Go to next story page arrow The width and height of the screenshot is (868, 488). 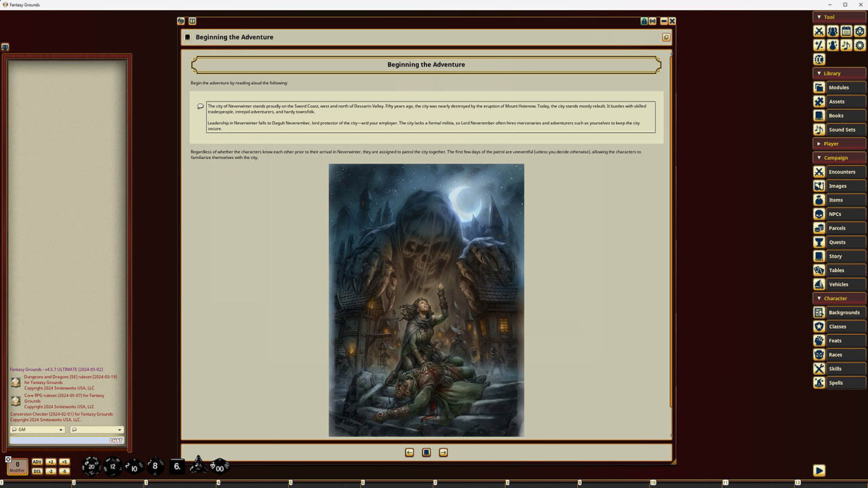click(x=443, y=453)
